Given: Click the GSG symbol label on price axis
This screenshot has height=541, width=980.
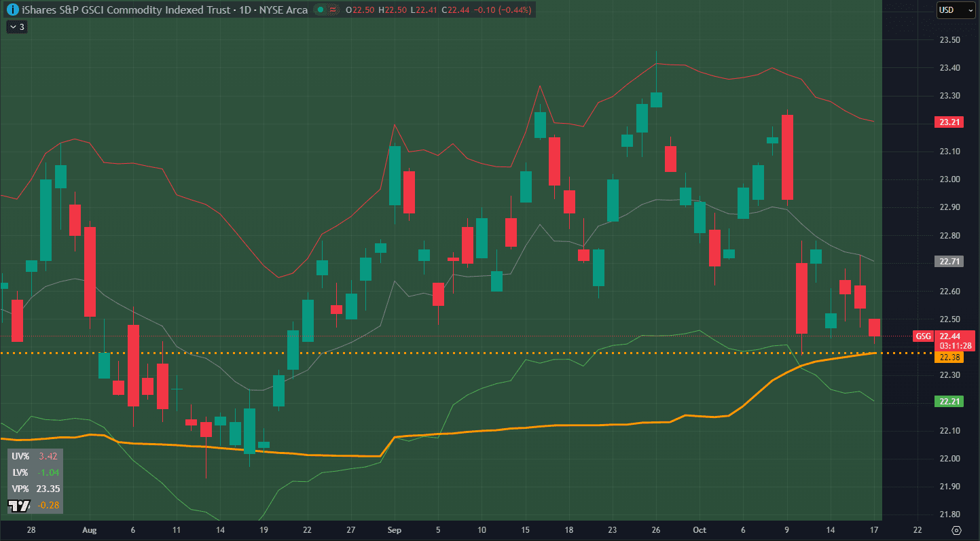Looking at the screenshot, I should pyautogui.click(x=922, y=336).
